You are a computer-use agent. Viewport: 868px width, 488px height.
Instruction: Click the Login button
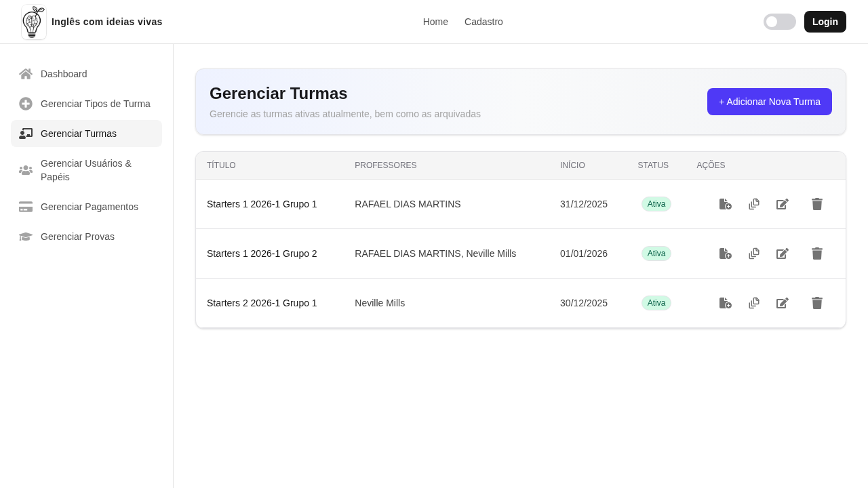[x=825, y=22]
